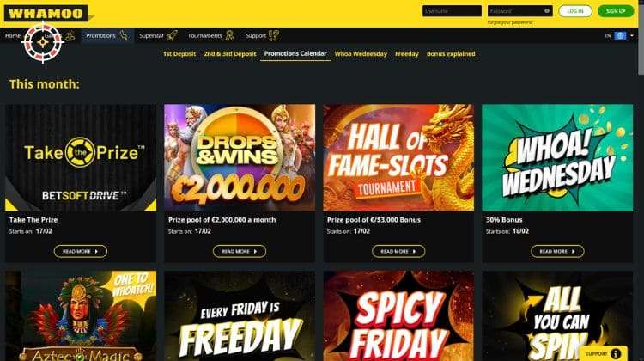The image size is (644, 361).
Task: Follow the Forgot your password link
Action: click(x=510, y=22)
